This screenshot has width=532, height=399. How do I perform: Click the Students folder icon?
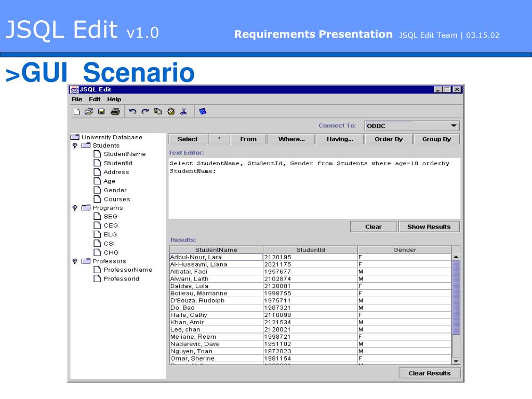(86, 145)
